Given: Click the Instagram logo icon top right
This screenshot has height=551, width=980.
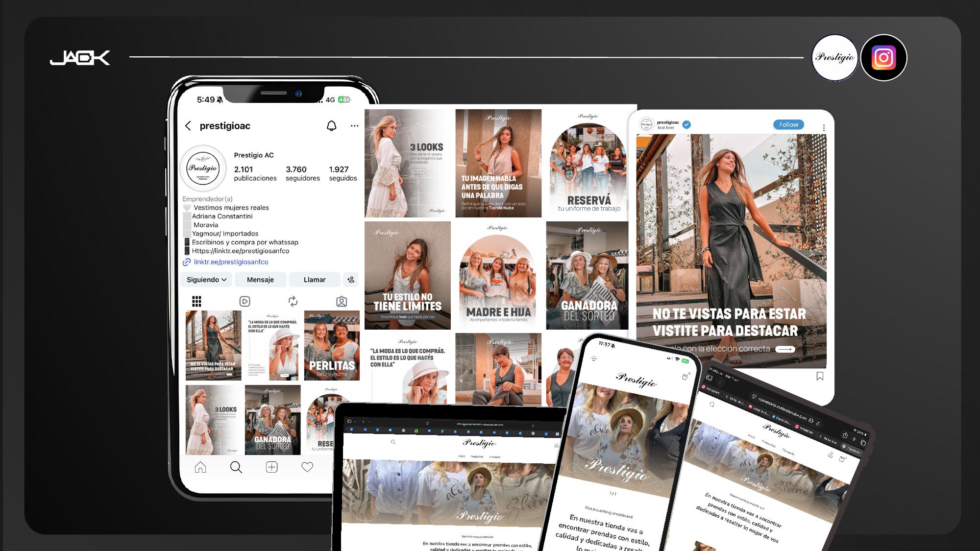Looking at the screenshot, I should pos(884,58).
